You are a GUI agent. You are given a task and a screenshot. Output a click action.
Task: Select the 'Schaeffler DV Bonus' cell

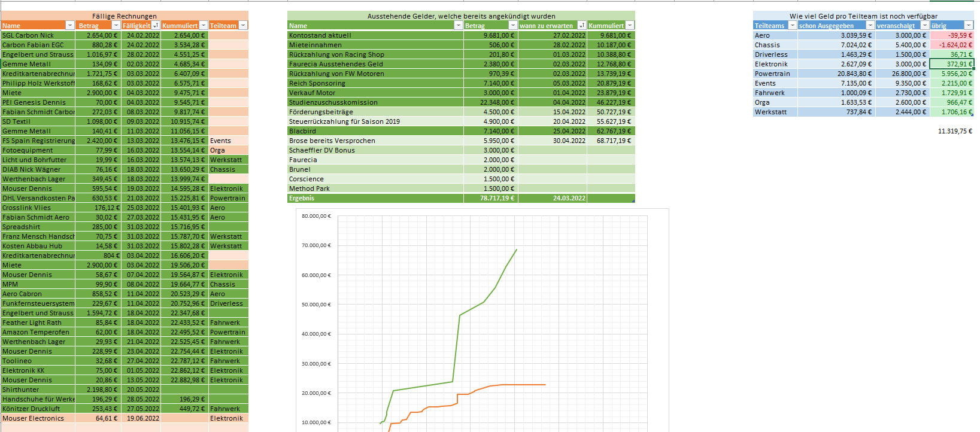pyautogui.click(x=375, y=150)
